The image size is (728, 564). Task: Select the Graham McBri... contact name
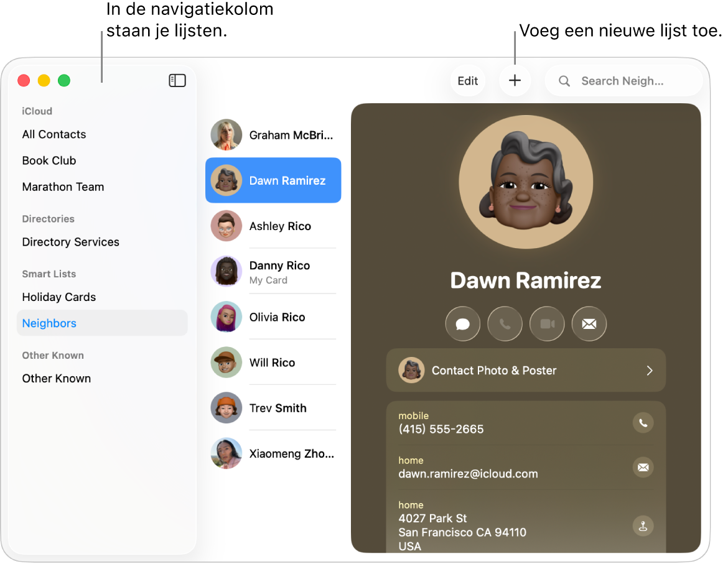coord(291,135)
